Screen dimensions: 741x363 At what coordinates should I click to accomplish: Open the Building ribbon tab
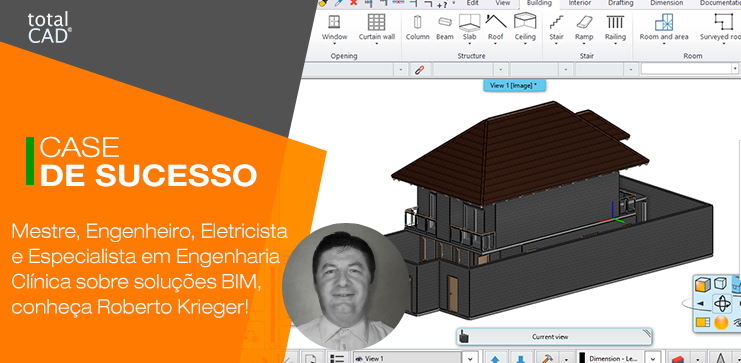(539, 4)
